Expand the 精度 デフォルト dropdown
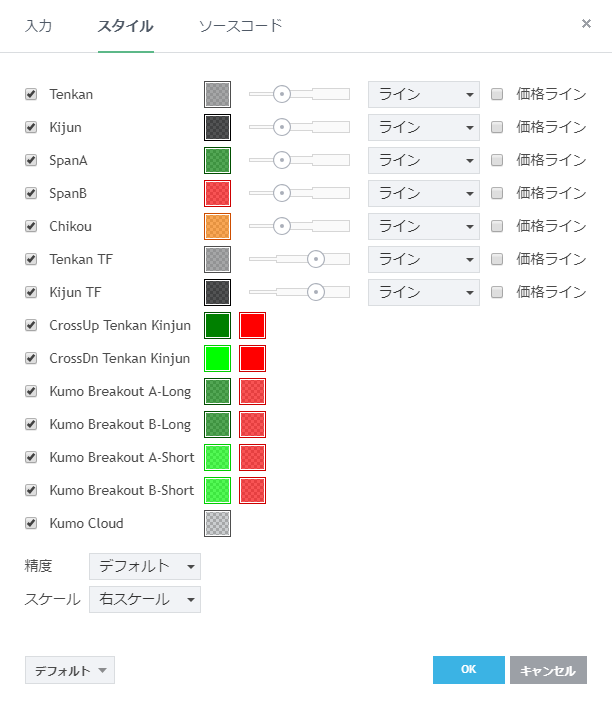This screenshot has width=612, height=708. pos(145,566)
